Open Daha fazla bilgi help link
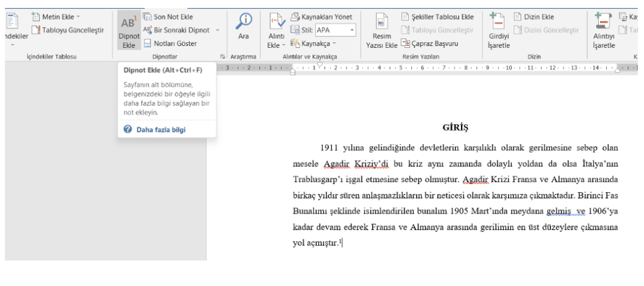 [x=161, y=129]
